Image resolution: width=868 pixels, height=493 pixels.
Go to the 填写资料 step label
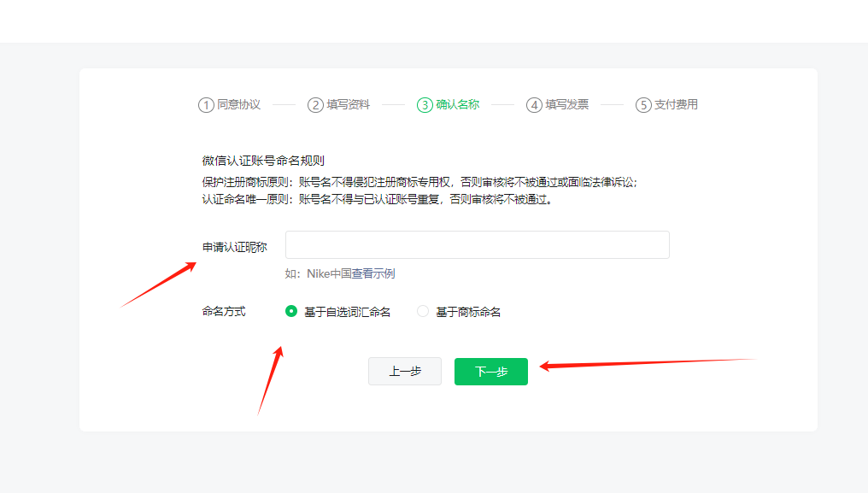(348, 104)
